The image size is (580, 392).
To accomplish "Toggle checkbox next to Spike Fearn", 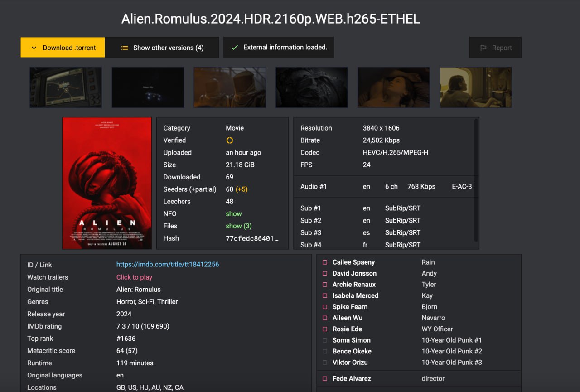I will 324,307.
